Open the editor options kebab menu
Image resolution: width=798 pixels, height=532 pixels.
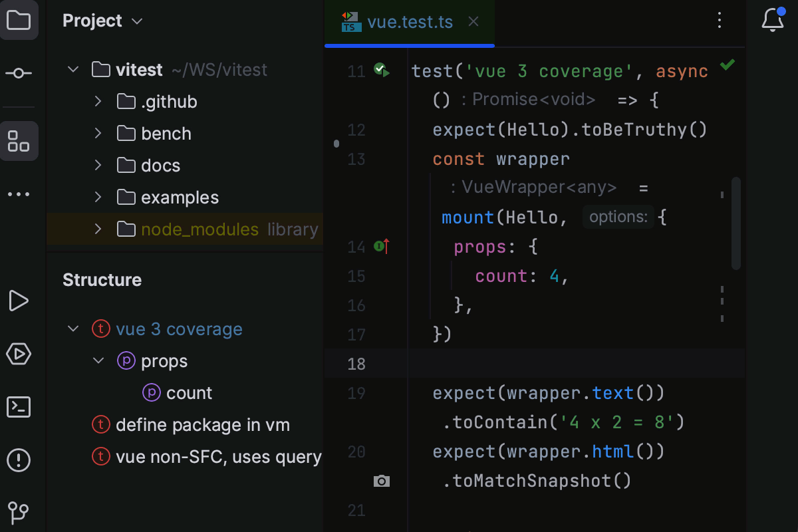tap(720, 20)
